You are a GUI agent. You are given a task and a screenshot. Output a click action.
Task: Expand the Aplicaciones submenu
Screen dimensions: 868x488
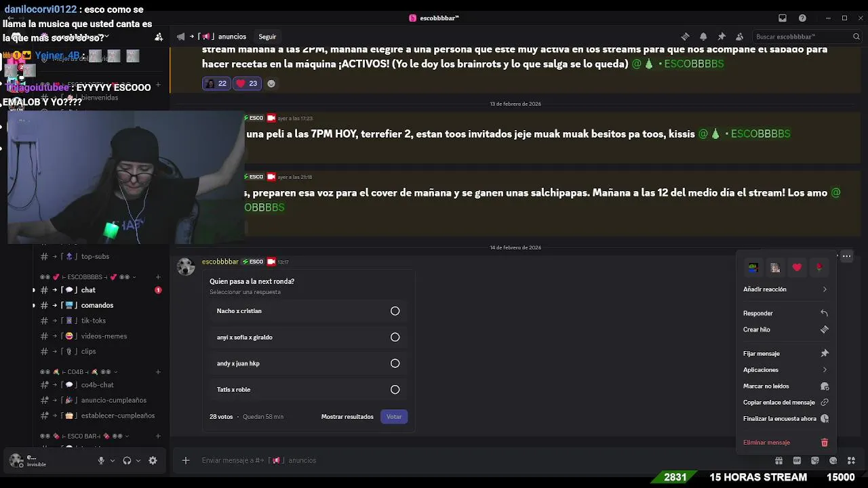point(785,370)
